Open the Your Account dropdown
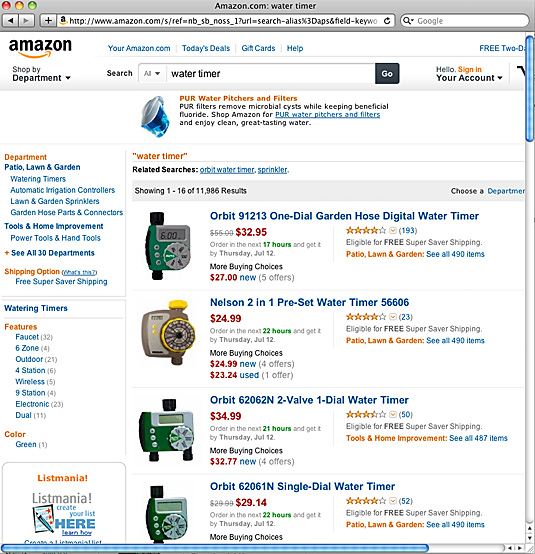Screen dimensions: 535x554 (x=469, y=78)
